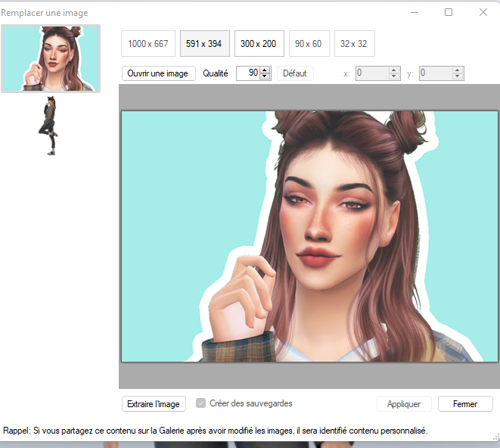
Task: Pick the 32 x 32 image size
Action: pos(354,44)
